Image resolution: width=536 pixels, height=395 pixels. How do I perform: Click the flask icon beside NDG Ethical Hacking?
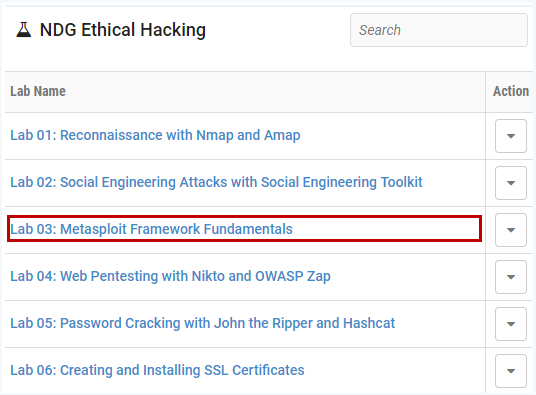click(x=24, y=30)
